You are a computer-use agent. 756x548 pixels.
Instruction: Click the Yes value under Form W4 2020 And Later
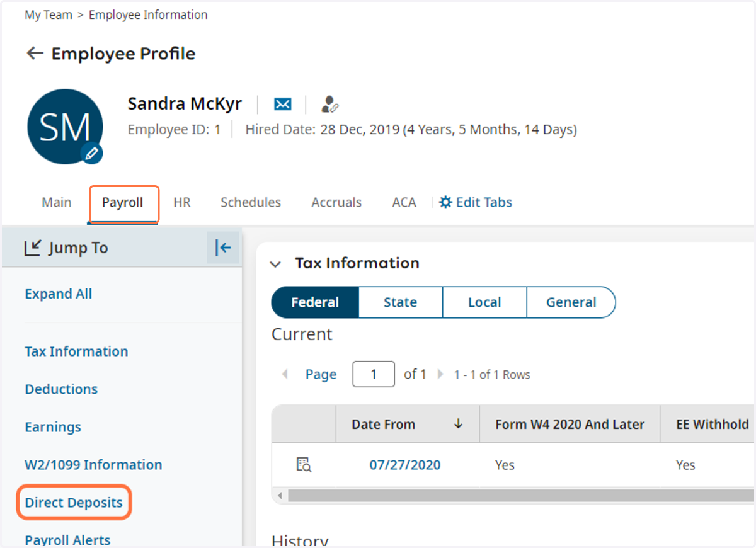pyautogui.click(x=505, y=465)
